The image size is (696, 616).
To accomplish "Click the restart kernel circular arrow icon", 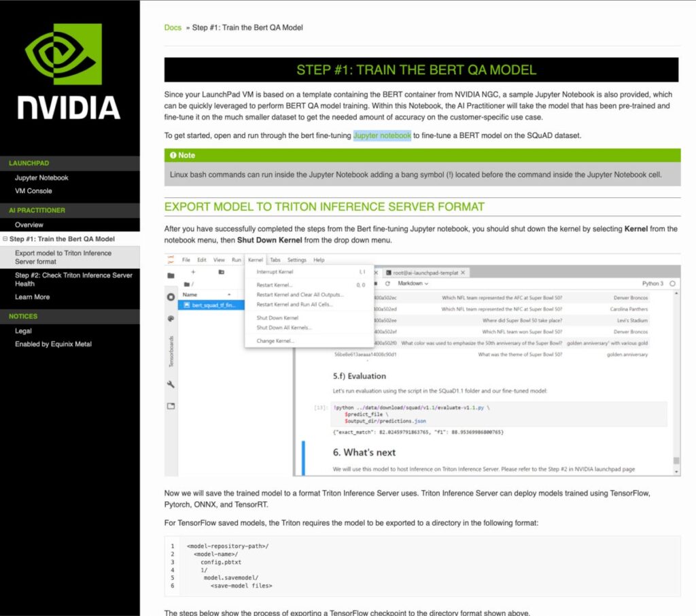I will [387, 284].
